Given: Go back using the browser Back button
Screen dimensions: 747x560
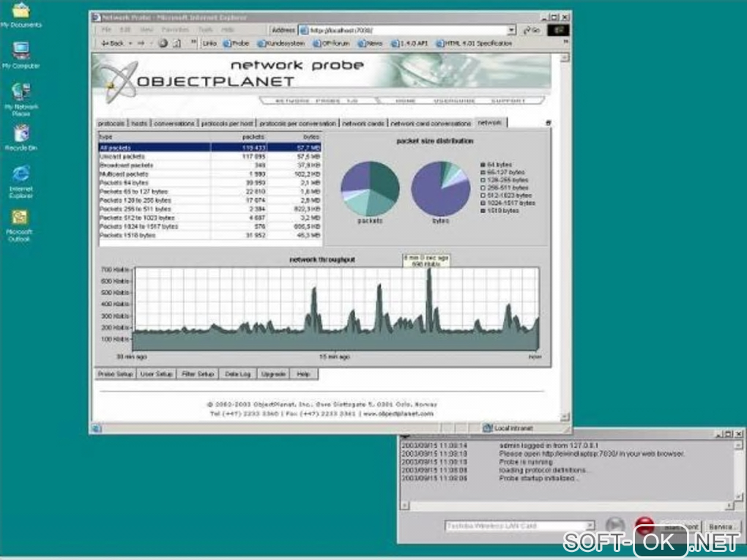Looking at the screenshot, I should click(113, 43).
